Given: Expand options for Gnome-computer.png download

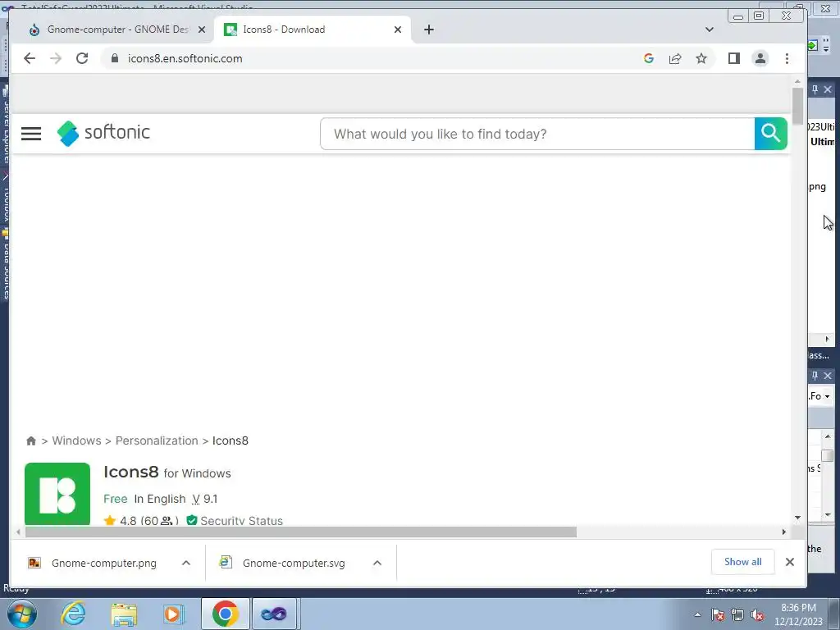Looking at the screenshot, I should point(186,563).
